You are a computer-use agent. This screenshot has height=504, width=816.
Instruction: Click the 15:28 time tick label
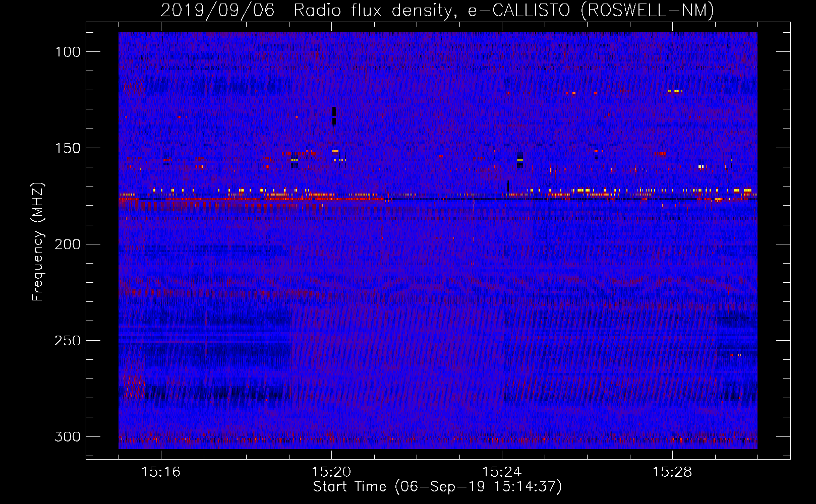coord(672,472)
